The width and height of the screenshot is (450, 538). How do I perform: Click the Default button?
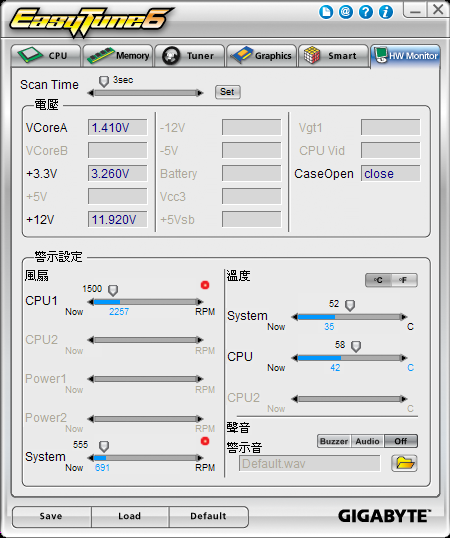(208, 516)
